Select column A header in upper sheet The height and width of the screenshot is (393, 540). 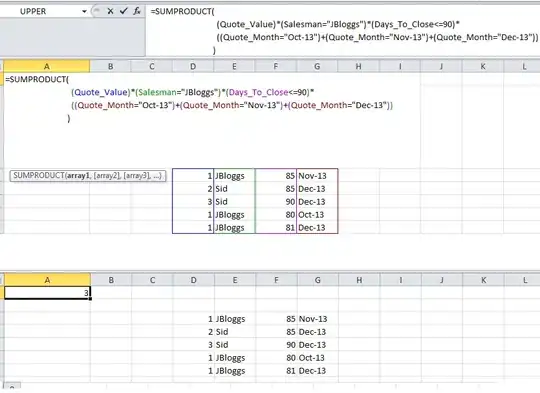click(x=47, y=66)
